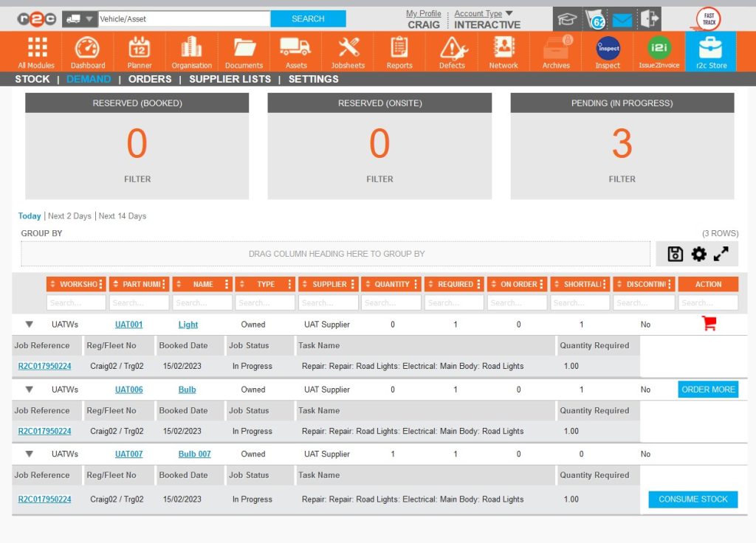Switch to the SUPPLIER LISTS tab

(x=230, y=79)
